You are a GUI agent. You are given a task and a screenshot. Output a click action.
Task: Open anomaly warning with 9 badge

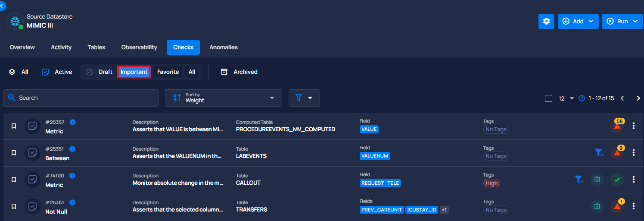(x=617, y=152)
